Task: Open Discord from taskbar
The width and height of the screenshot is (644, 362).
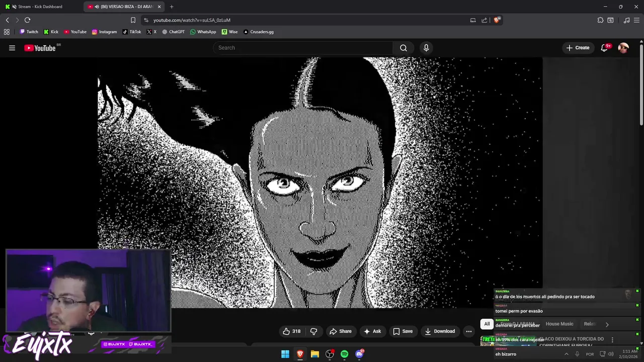Action: 359,354
